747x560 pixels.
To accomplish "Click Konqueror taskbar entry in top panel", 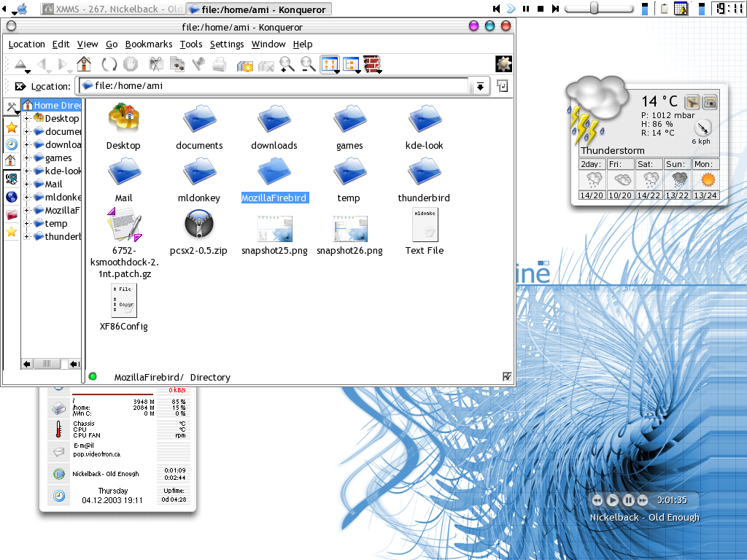I will 258,9.
